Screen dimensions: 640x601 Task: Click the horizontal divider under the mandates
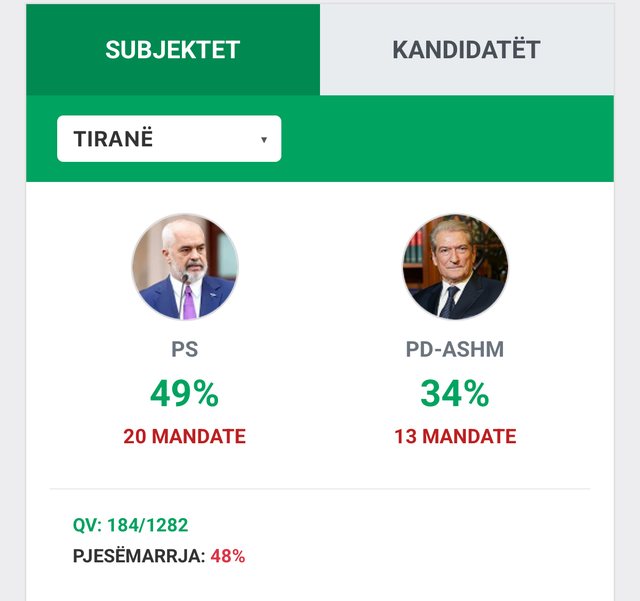(x=320, y=488)
